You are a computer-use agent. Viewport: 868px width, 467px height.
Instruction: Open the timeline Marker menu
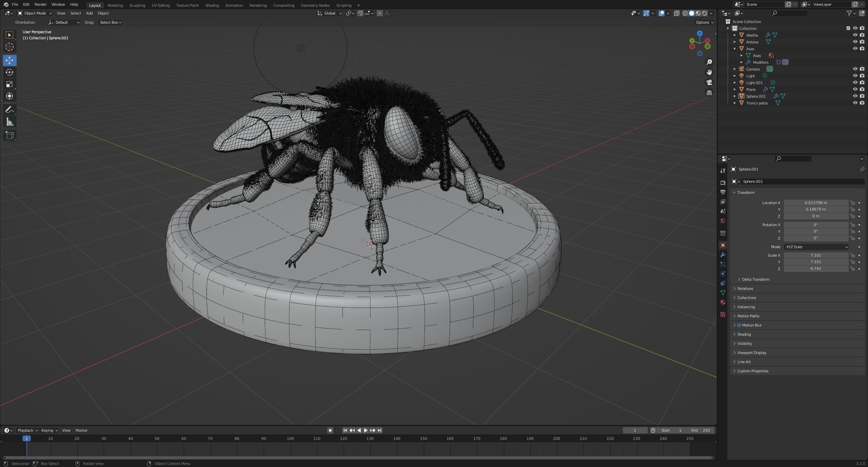click(x=81, y=430)
